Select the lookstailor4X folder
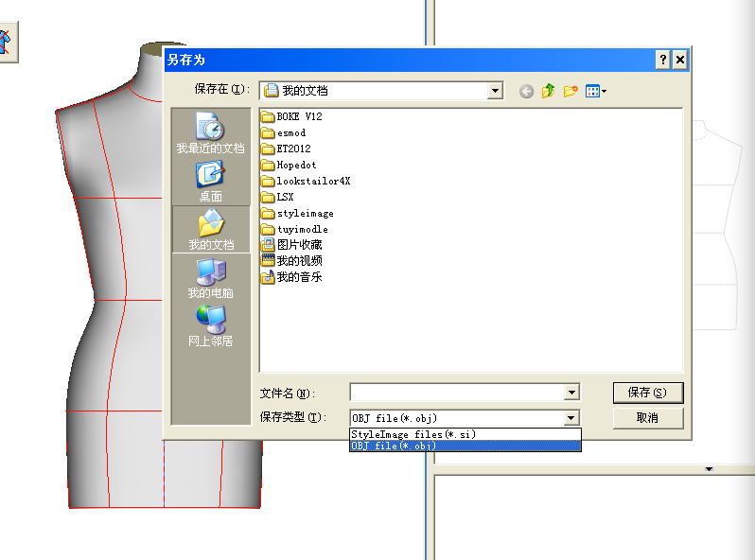 click(x=306, y=181)
